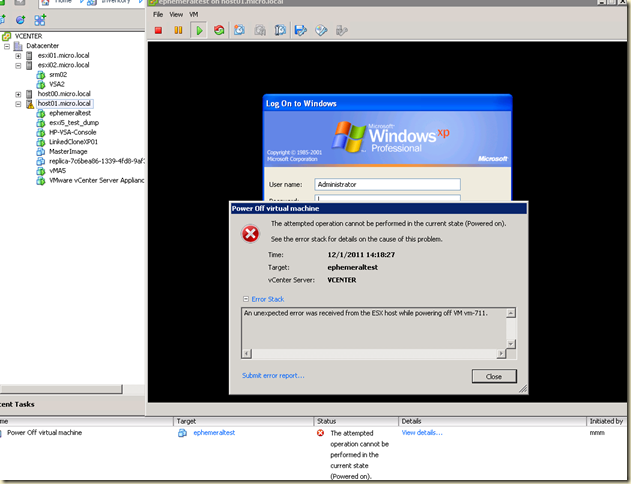This screenshot has height=484, width=631.
Task: Select the VSA2 virtual machine
Action: tap(57, 84)
